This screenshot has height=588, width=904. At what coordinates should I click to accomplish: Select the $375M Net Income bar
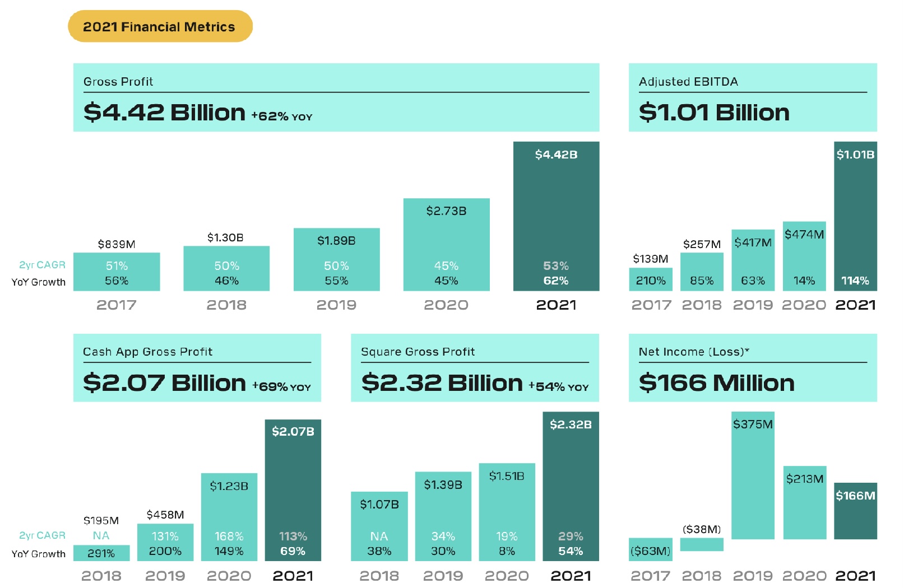point(752,475)
